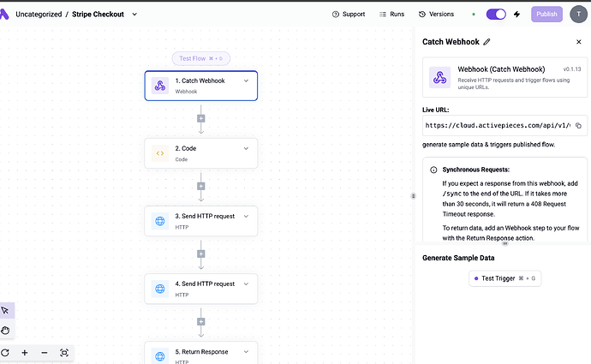This screenshot has width=591, height=364.
Task: Click the sidebar resize handle
Action: pos(413,196)
